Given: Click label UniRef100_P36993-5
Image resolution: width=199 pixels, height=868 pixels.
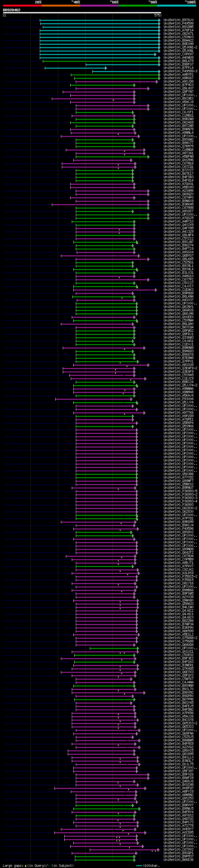Looking at the screenshot, I should pyautogui.click(x=180, y=491).
